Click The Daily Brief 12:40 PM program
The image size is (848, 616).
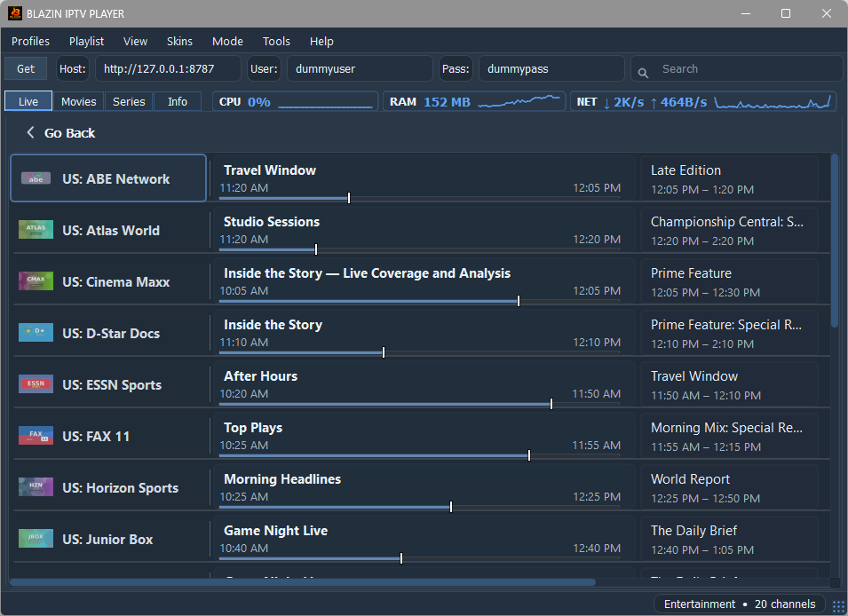[x=729, y=539]
